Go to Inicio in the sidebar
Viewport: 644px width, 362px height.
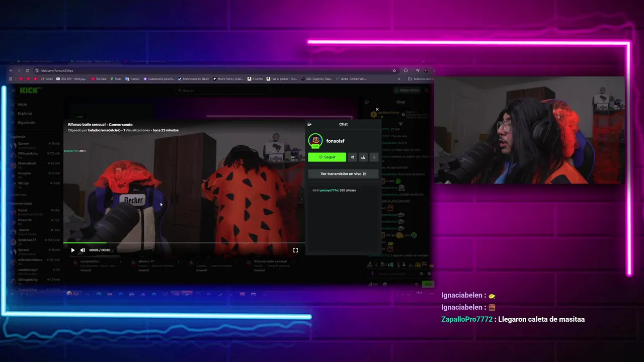tap(23, 104)
